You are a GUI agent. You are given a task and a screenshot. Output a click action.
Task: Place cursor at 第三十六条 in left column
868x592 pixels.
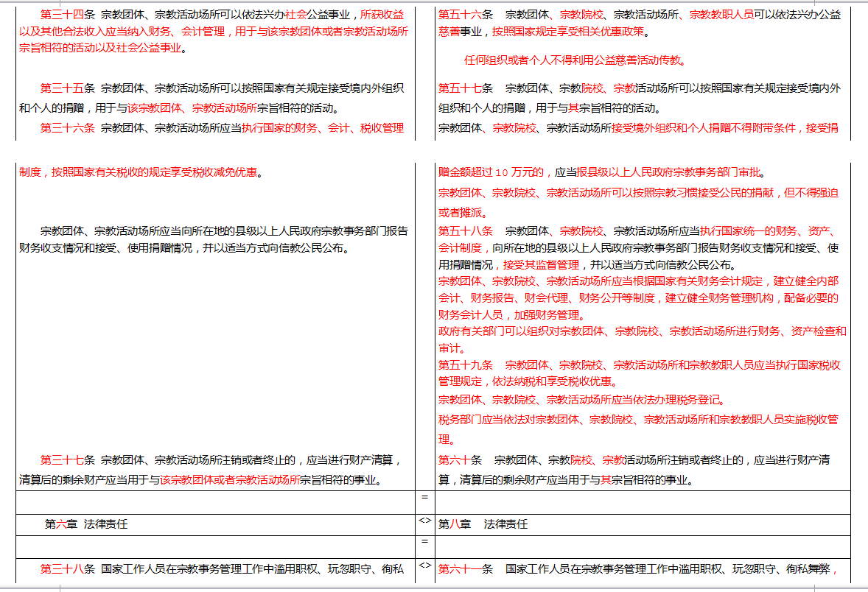click(x=67, y=128)
